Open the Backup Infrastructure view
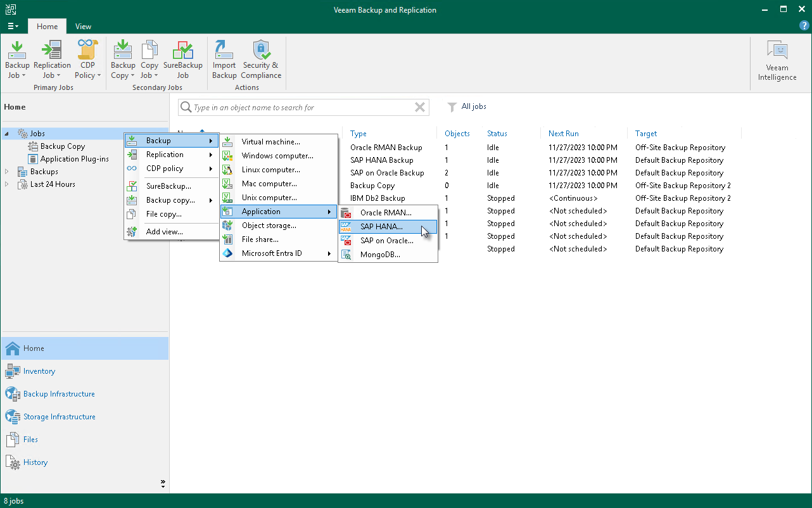812x508 pixels. click(x=59, y=394)
